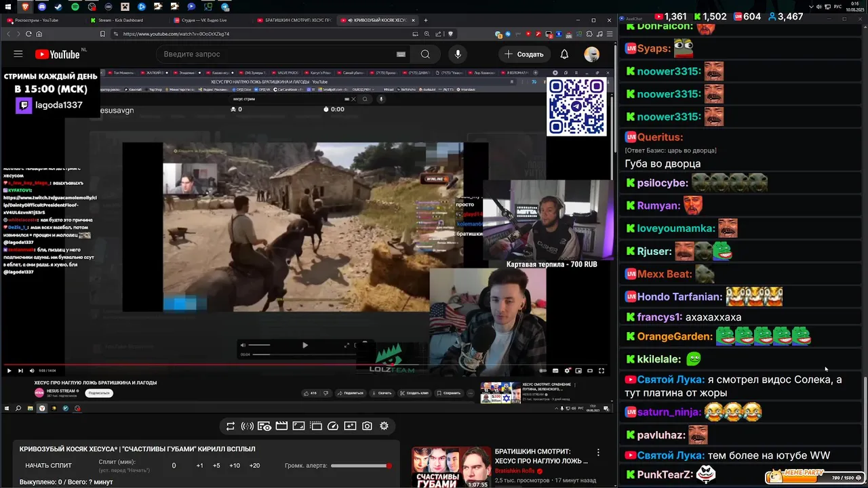Open Telegram from the Windows taskbar

[224, 7]
